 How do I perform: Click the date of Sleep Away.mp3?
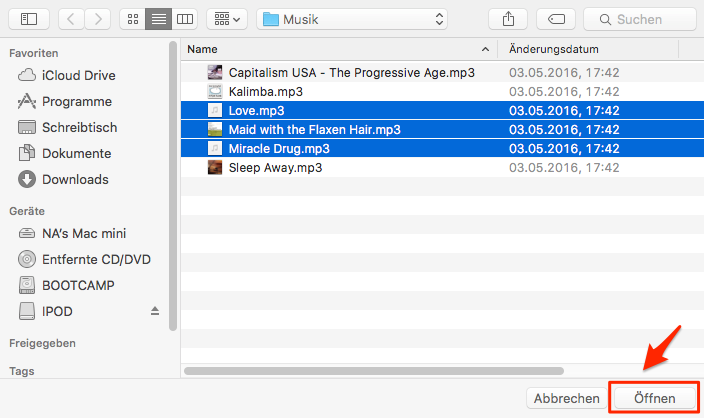click(564, 167)
